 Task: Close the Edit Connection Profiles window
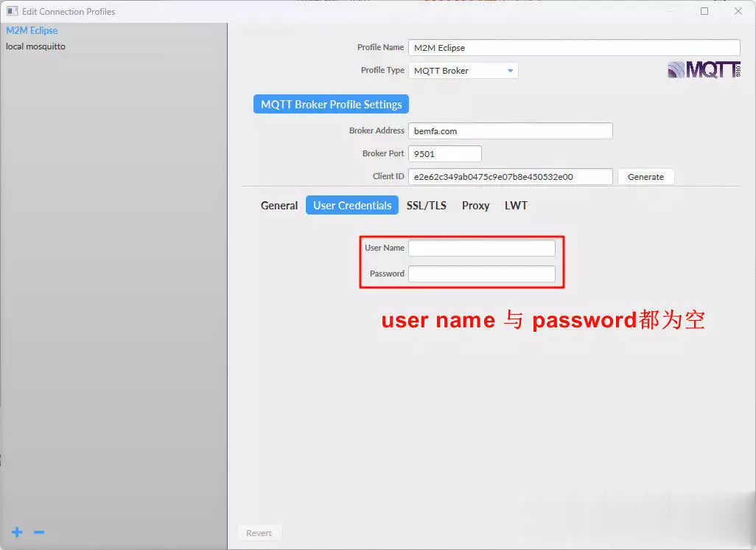[738, 11]
